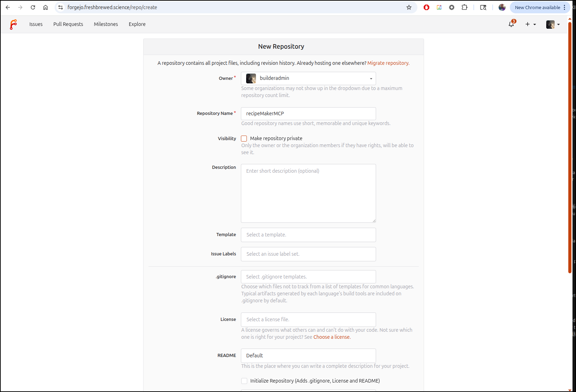Open the .gitignore templates dropdown
Image resolution: width=576 pixels, height=392 pixels.
tap(308, 277)
